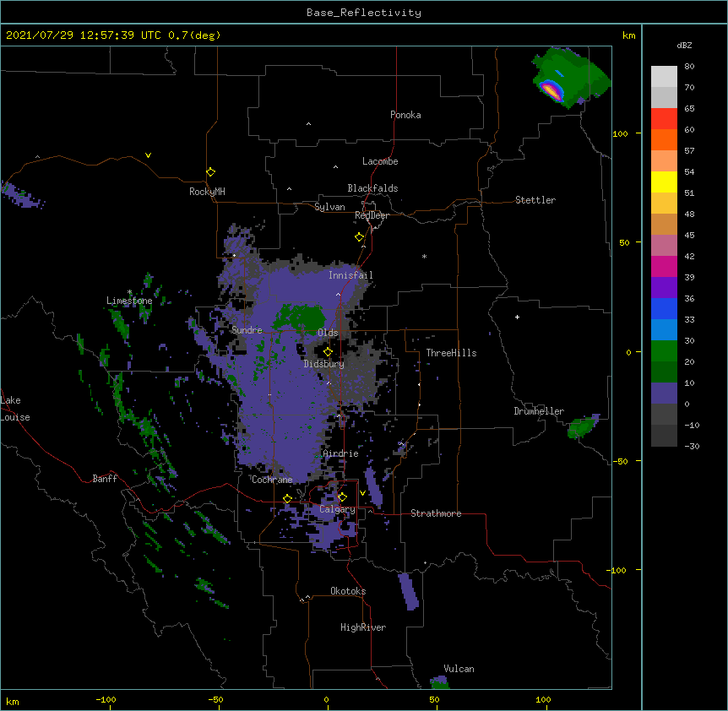Viewport: 728px width, 711px height.
Task: Click the 65 dBZ red color swatch
Action: pyautogui.click(x=664, y=119)
